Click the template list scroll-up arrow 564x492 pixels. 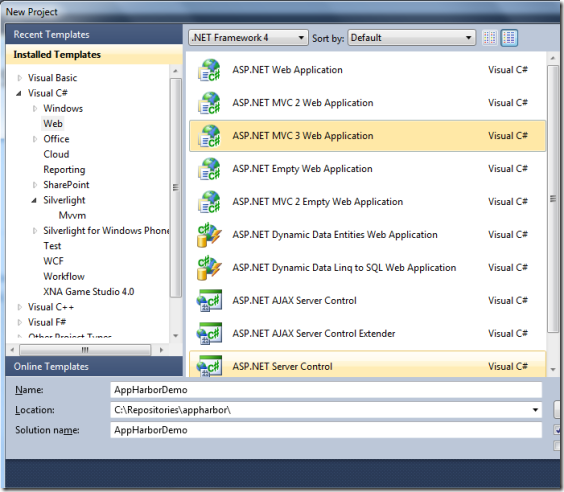tap(553, 58)
